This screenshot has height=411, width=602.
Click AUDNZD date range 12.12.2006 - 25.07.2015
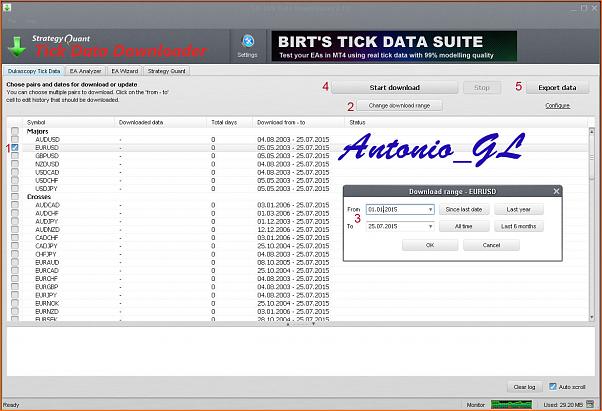pyautogui.click(x=293, y=229)
